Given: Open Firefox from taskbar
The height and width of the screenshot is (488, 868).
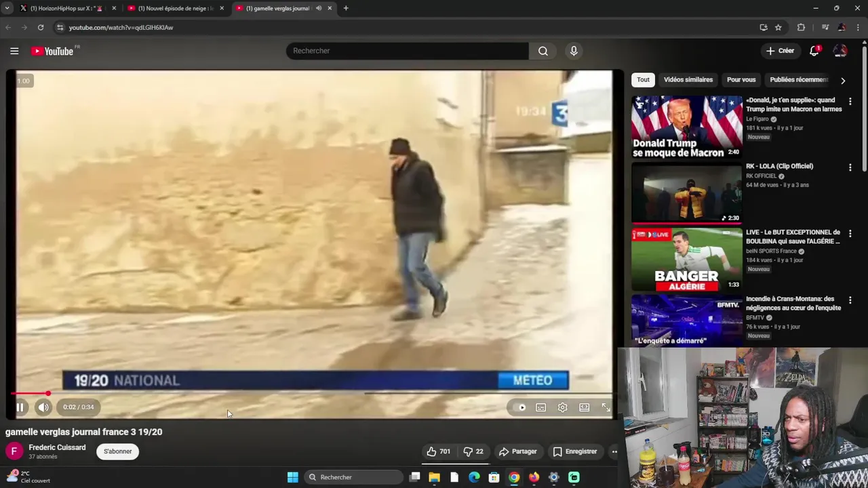Looking at the screenshot, I should coord(534,477).
